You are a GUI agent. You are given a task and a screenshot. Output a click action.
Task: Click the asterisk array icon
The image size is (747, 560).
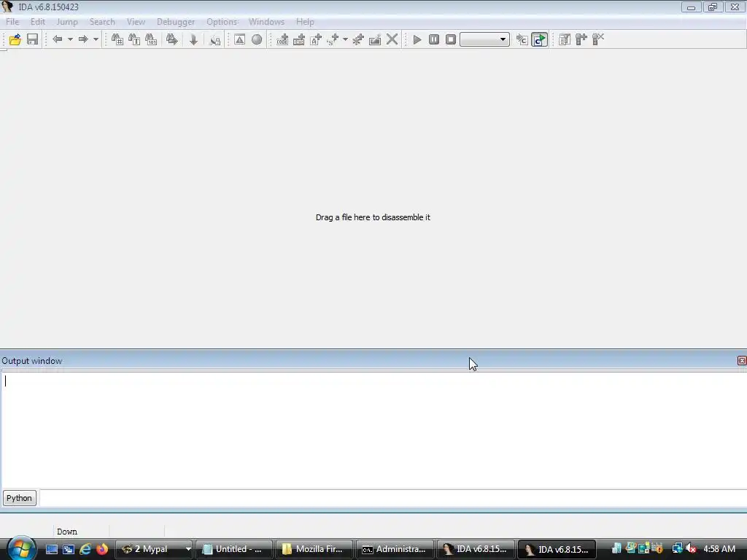[358, 39]
